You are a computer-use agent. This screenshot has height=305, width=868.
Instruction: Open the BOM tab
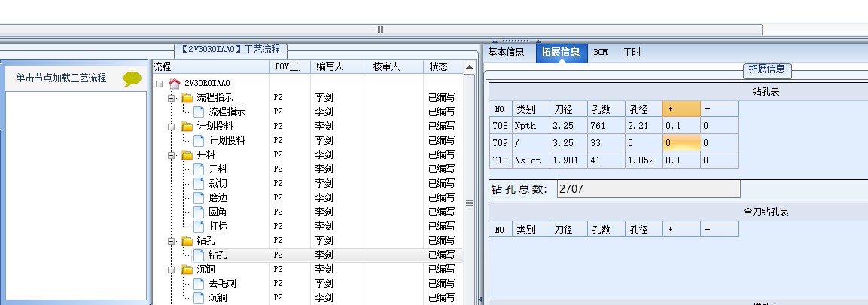(x=601, y=53)
